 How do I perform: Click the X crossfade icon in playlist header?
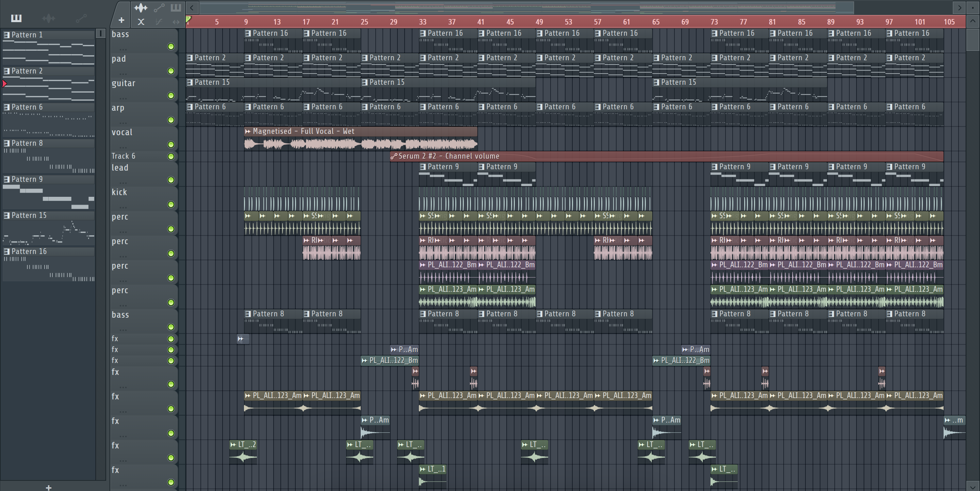tap(141, 22)
